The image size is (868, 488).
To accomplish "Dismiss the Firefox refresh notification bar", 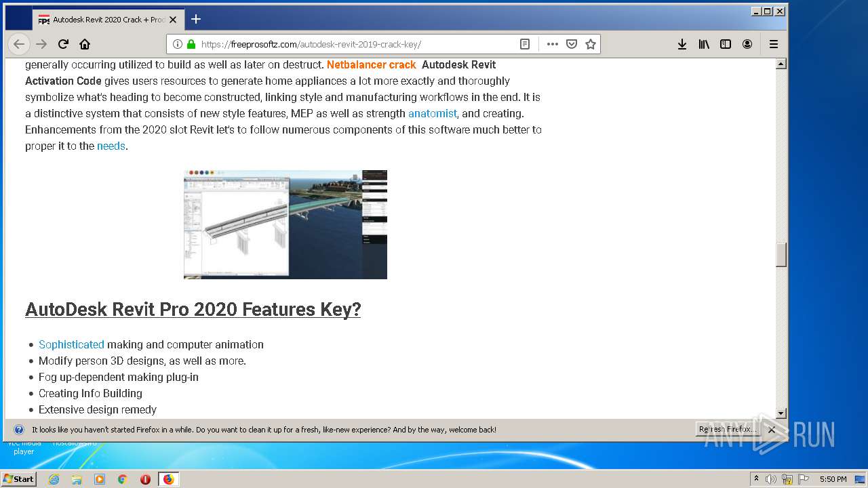I will 772,430.
